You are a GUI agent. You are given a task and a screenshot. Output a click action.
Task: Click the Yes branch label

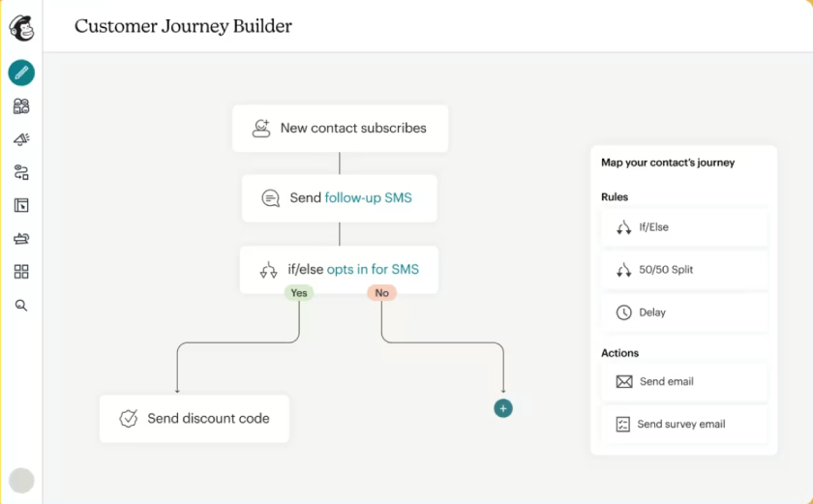[299, 293]
